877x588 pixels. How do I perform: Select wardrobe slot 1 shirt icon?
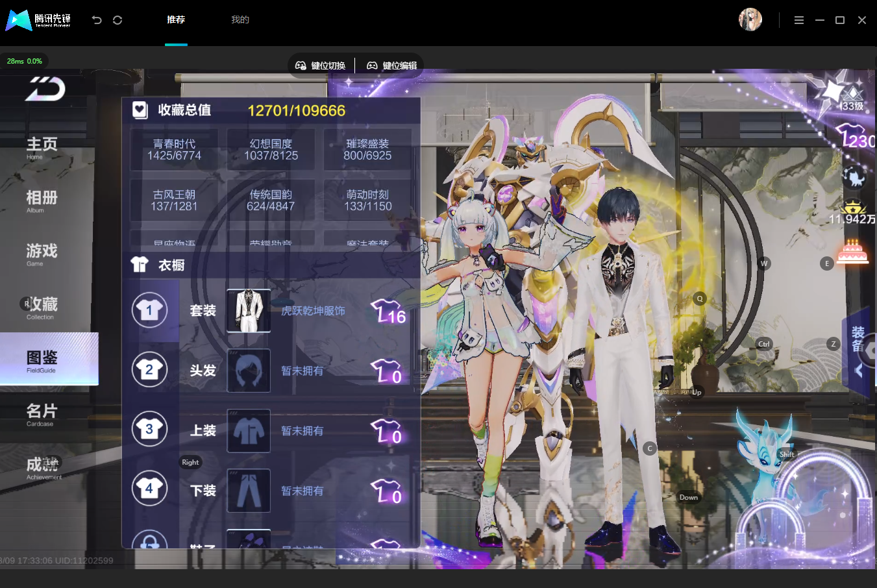[149, 310]
